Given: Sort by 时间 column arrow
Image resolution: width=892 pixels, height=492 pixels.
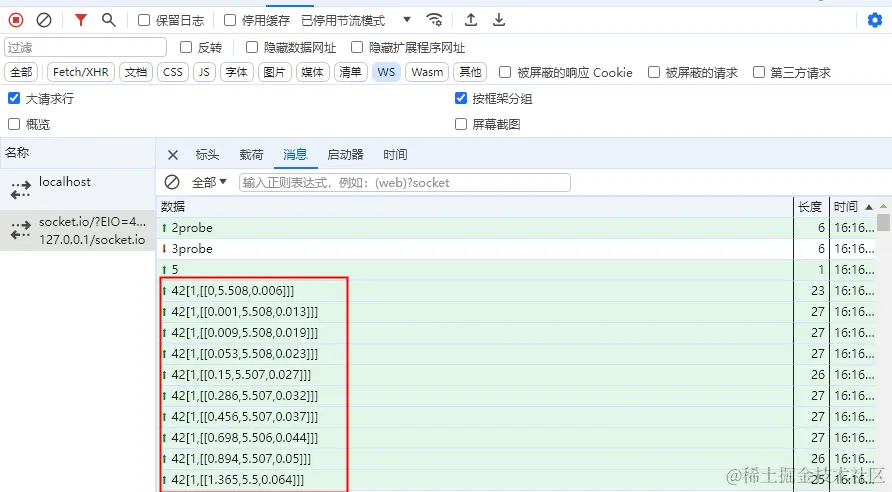Looking at the screenshot, I should (869, 207).
